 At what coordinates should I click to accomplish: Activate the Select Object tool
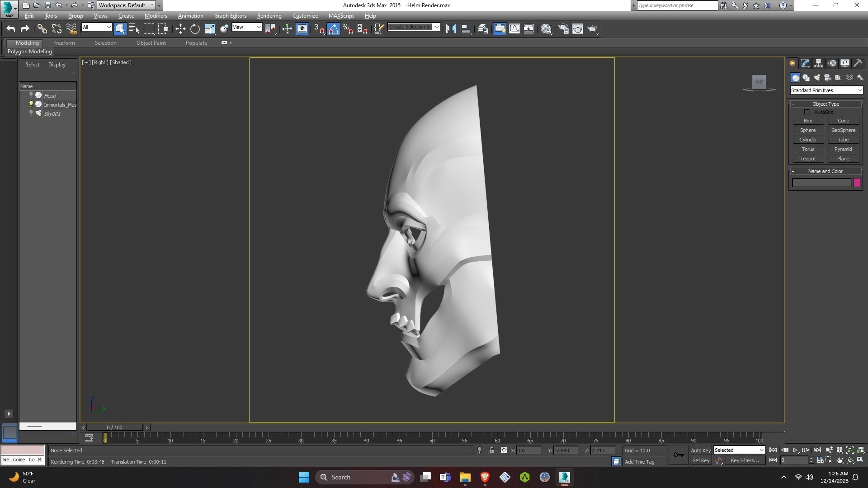120,29
